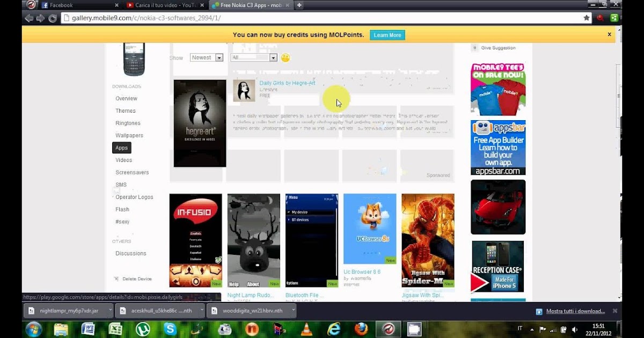This screenshot has height=338, width=644.
Task: Open the #sexy sidebar link
Action: pos(122,222)
